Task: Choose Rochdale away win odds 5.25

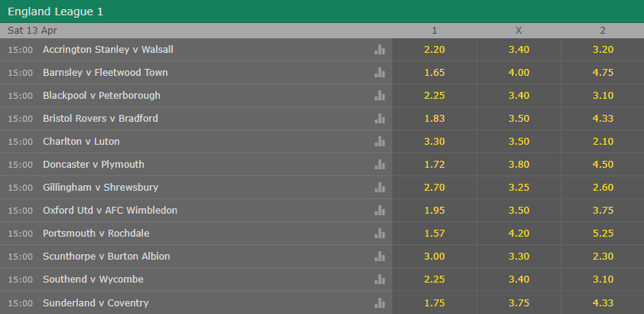Action: 603,234
